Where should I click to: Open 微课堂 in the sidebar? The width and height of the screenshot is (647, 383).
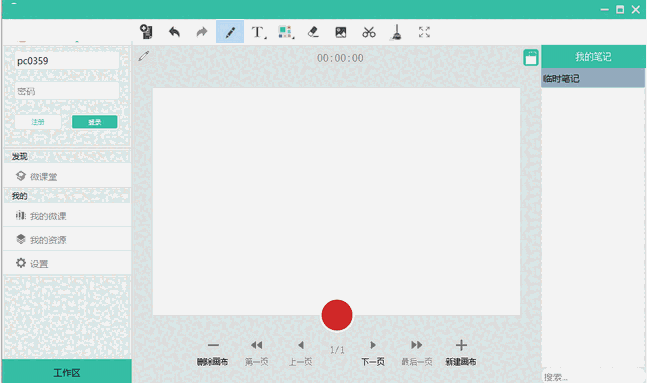pos(67,176)
